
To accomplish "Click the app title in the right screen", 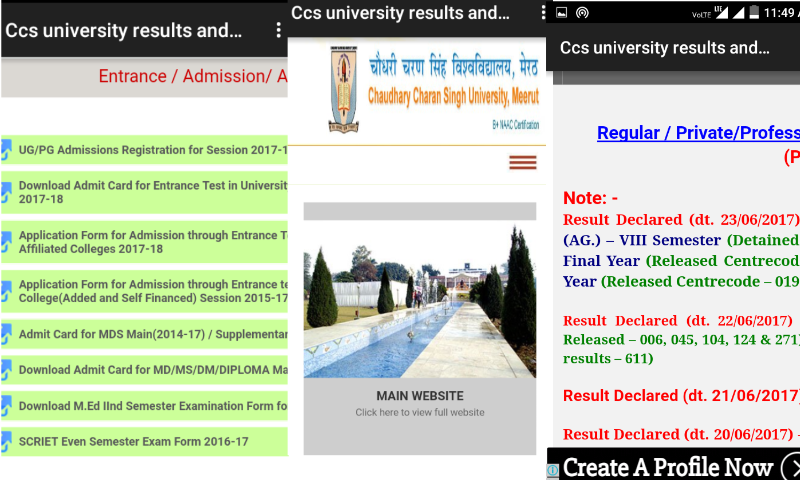I will (664, 48).
